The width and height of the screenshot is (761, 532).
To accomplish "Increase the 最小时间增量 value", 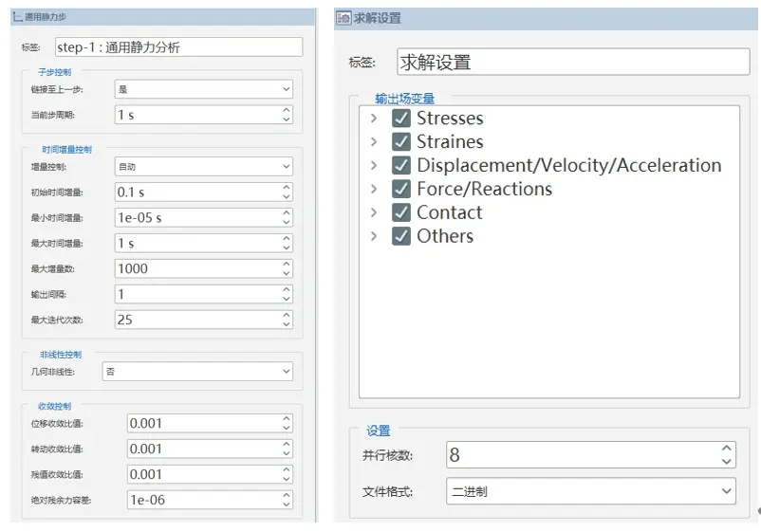I will point(287,213).
